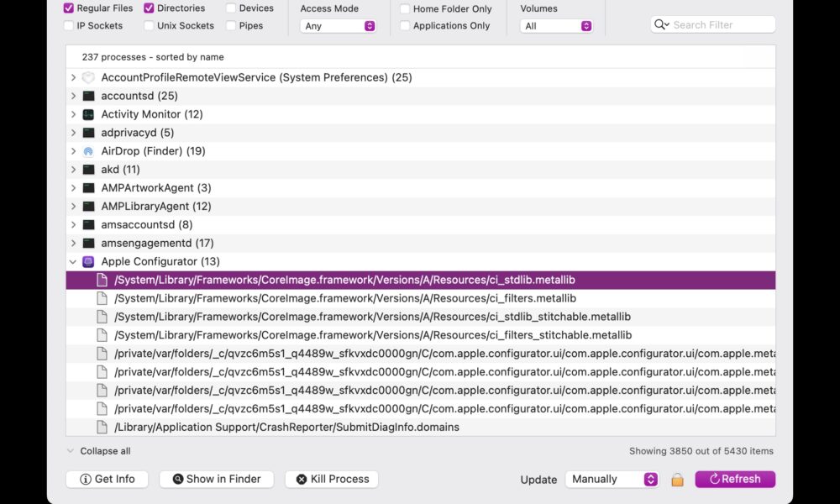Click file icon of SubmitDiagInfo.domains row

coord(102,428)
